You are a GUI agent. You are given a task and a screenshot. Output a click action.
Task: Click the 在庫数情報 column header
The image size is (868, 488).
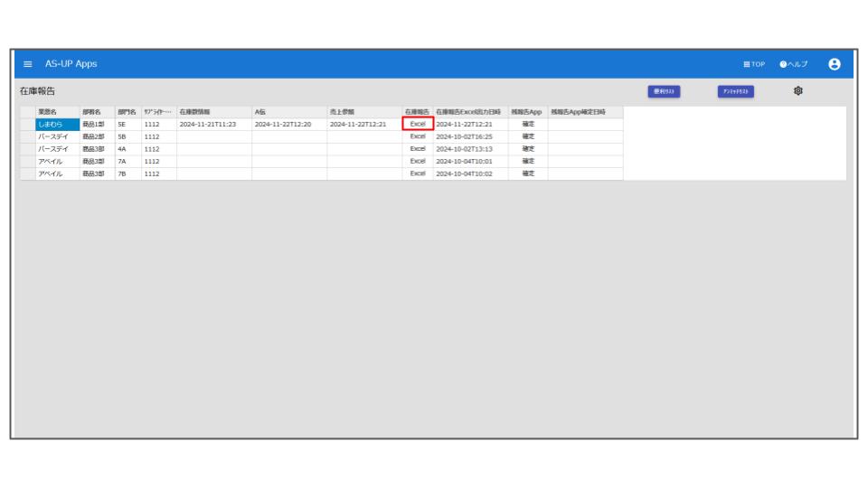[194, 112]
